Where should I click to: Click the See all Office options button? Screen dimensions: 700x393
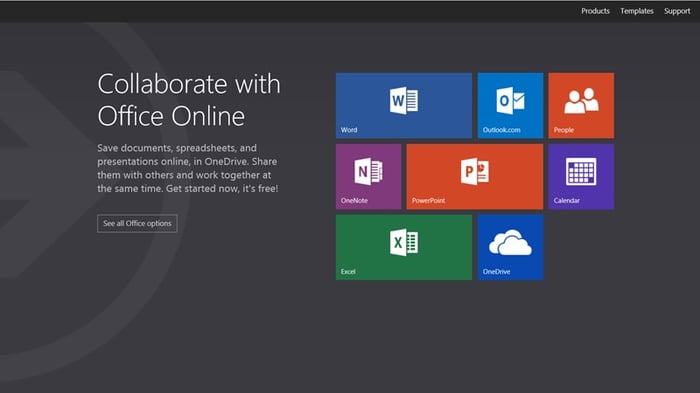point(137,223)
